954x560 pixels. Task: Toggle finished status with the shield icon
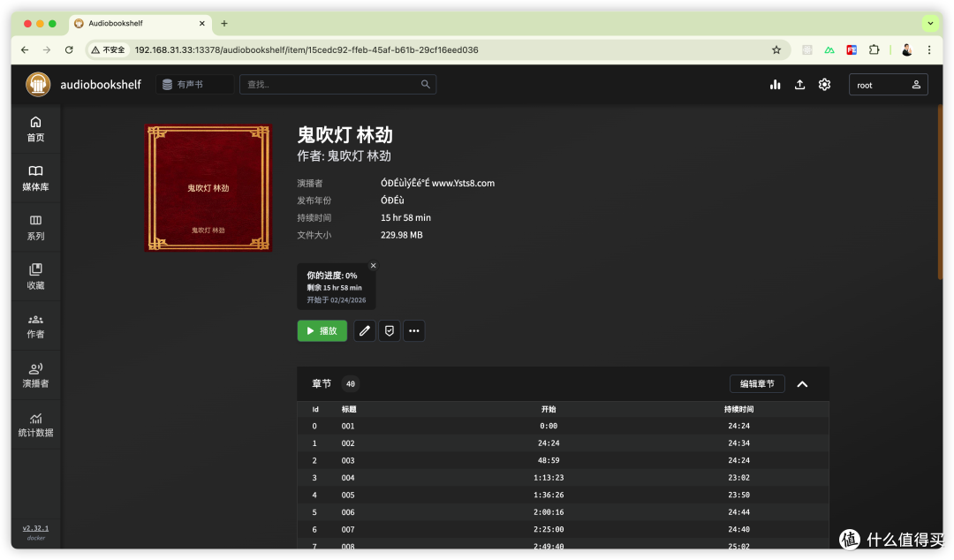coord(389,330)
